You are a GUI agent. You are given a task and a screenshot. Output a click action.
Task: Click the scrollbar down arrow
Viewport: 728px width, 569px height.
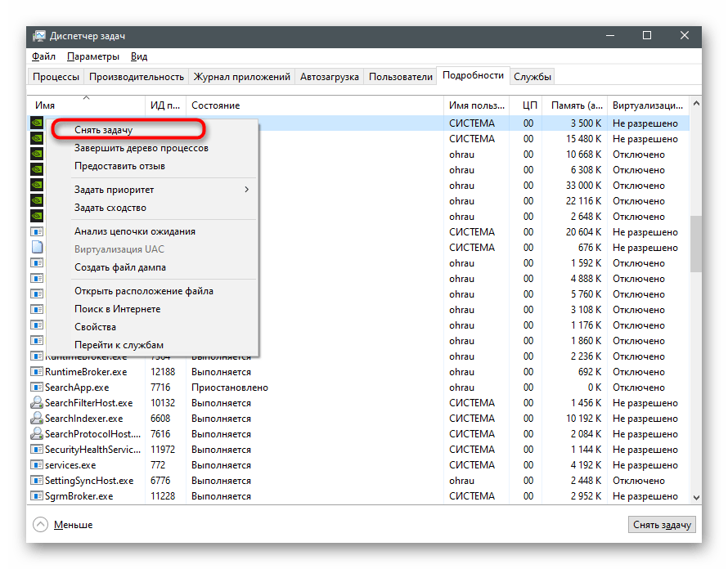click(696, 497)
